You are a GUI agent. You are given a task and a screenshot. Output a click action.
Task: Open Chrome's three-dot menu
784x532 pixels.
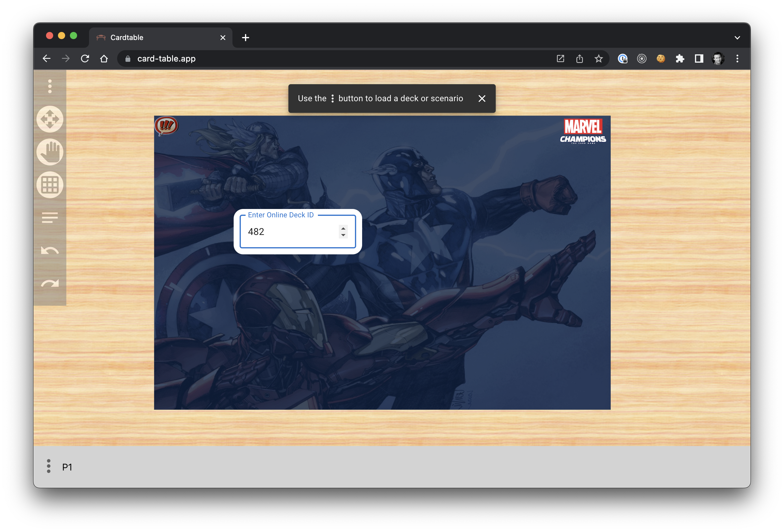pyautogui.click(x=737, y=59)
